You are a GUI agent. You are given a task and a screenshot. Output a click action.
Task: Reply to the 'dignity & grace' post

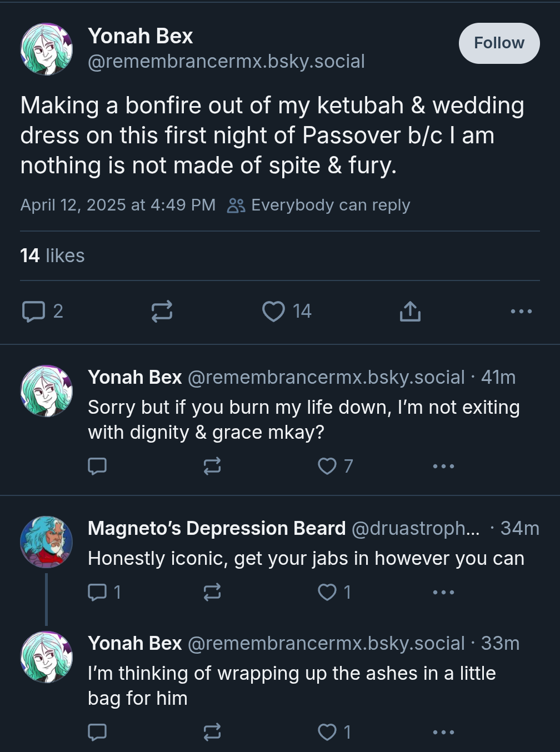[x=97, y=466]
